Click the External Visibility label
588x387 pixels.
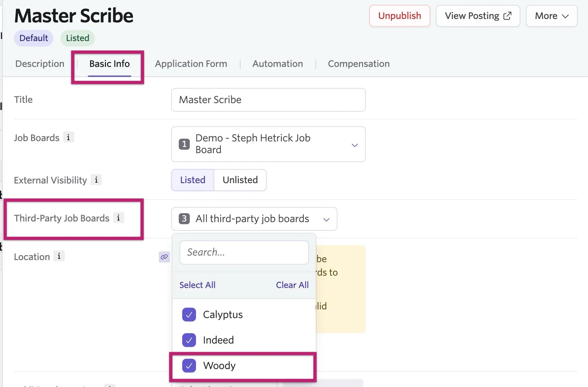coord(50,180)
